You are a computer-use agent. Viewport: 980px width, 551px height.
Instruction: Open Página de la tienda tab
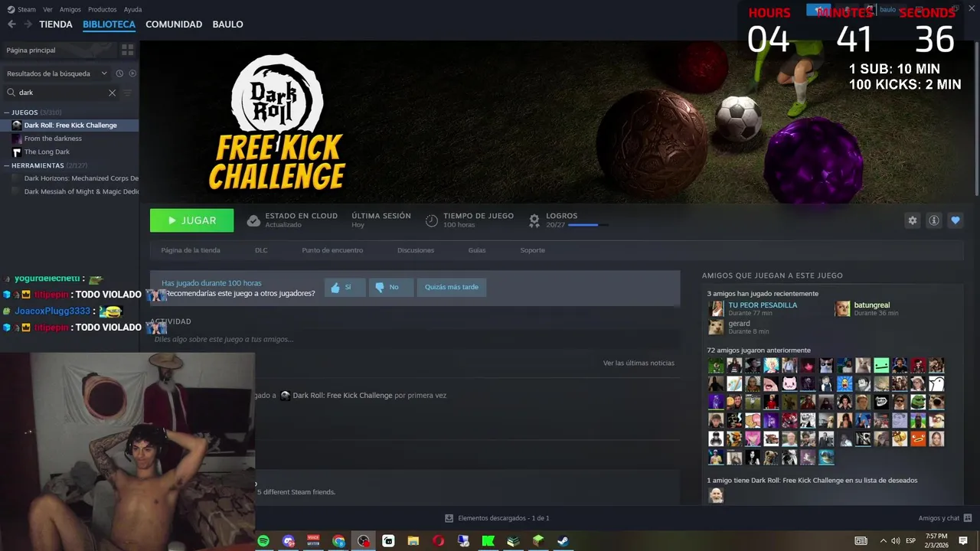pyautogui.click(x=191, y=250)
